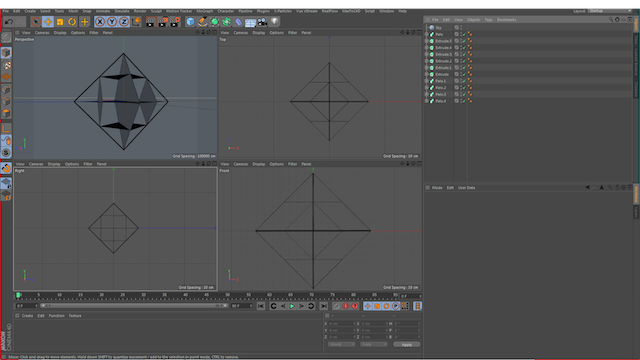Toggle green check enable for Extrude.5

[x=464, y=41]
